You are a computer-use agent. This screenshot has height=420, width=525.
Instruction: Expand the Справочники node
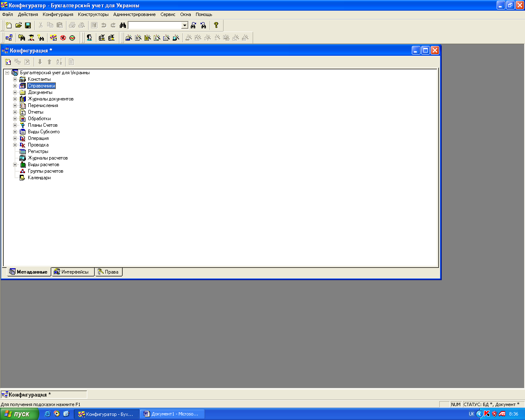(15, 86)
